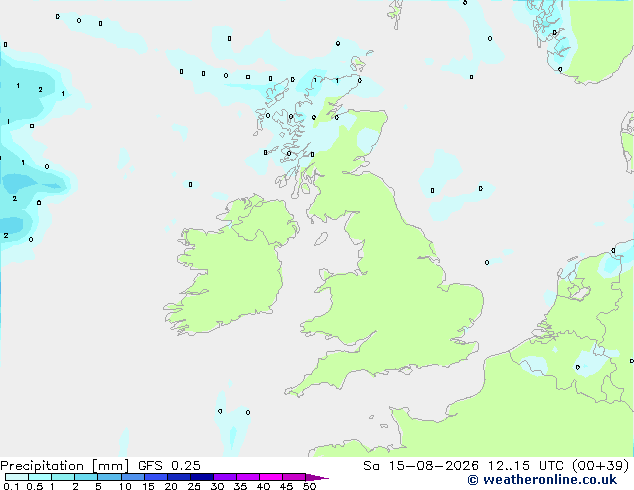Click the center of Ireland on map
This screenshot has width=634, height=490.
click(230, 267)
